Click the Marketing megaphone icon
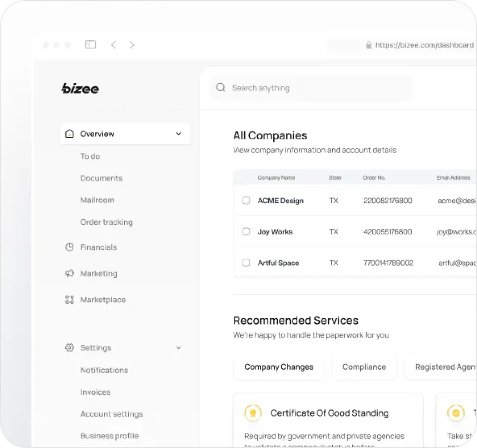 pyautogui.click(x=69, y=273)
